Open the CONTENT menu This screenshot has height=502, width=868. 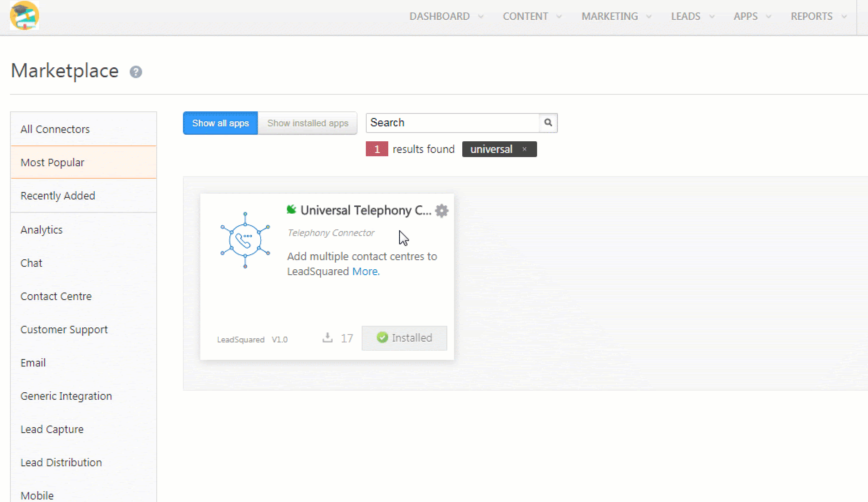(525, 17)
